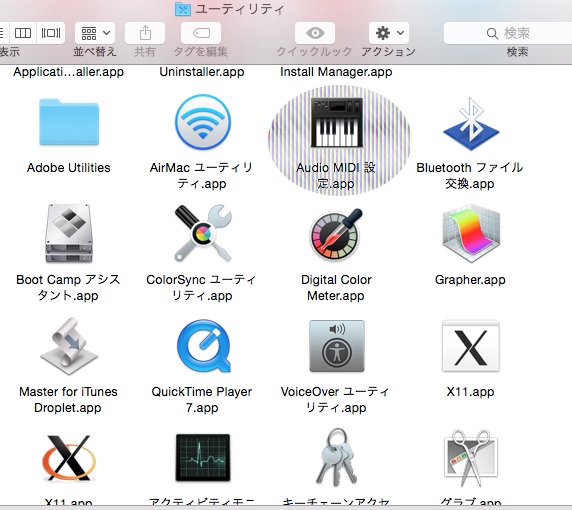Screen dimensions: 572x510
Task: Click the VoiceOver ユーティリティ.app label
Action: [336, 399]
